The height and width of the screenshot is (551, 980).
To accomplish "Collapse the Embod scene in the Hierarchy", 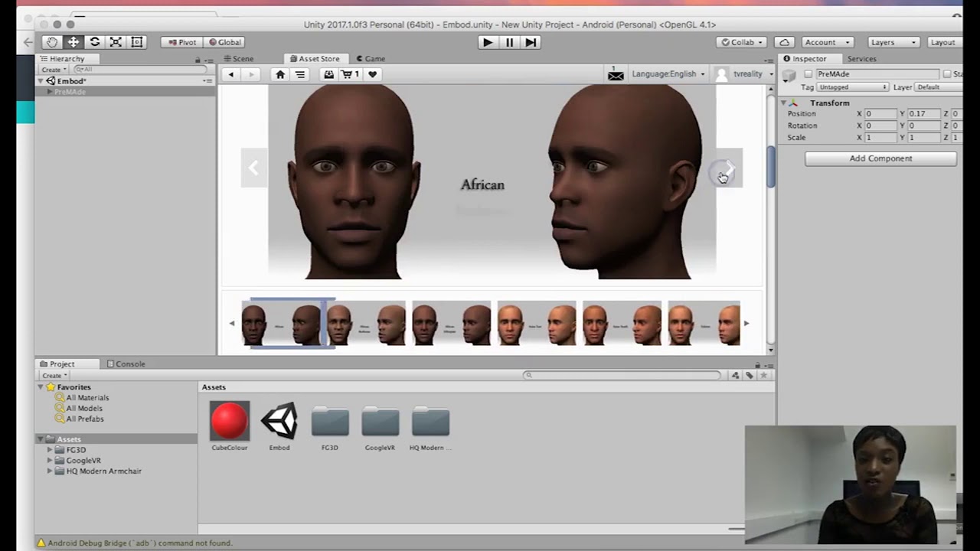I will pos(41,81).
